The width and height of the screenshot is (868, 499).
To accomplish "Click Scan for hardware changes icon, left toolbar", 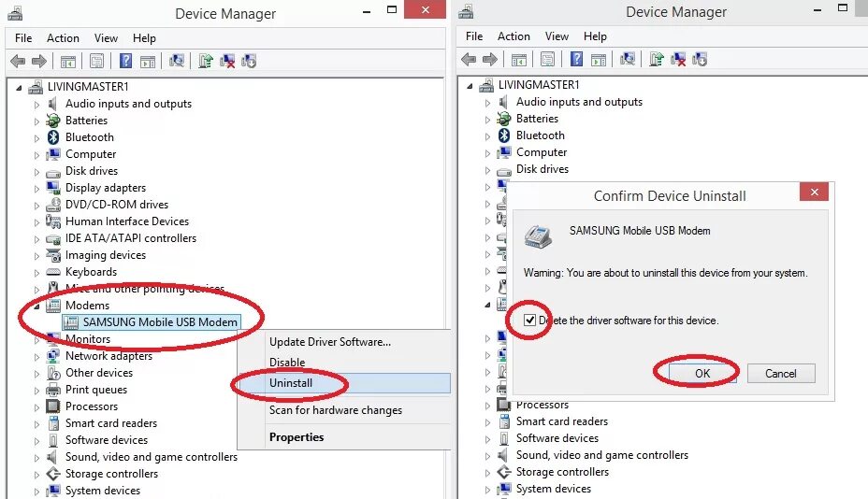I will tap(177, 61).
